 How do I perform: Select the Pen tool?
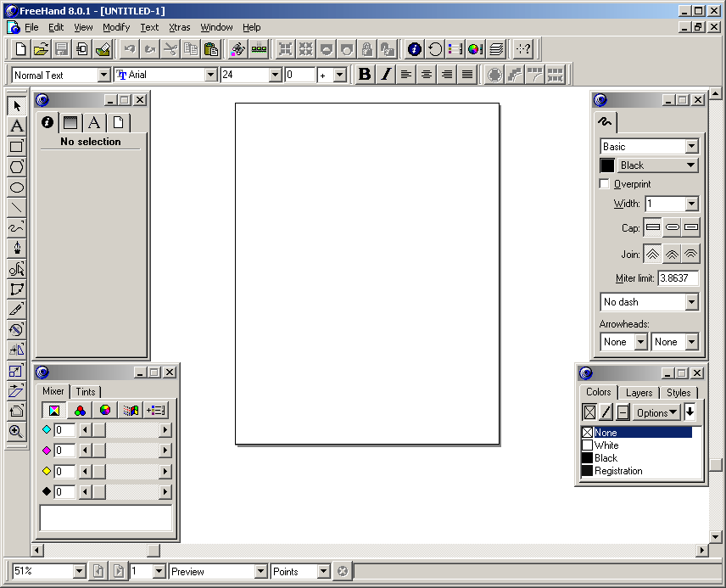click(x=17, y=249)
